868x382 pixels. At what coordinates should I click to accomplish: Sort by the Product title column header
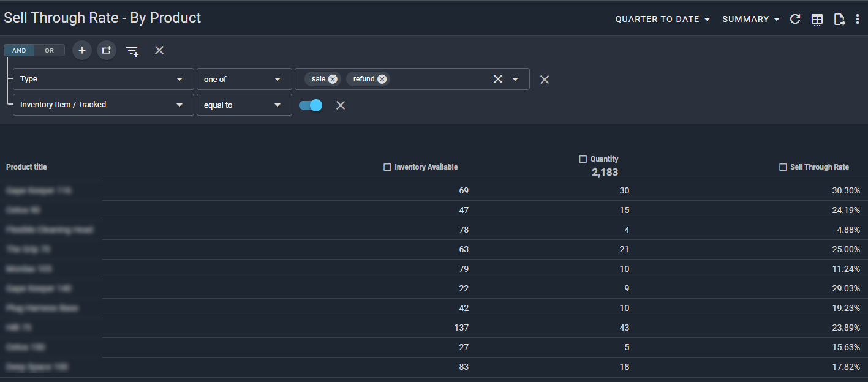pos(26,167)
